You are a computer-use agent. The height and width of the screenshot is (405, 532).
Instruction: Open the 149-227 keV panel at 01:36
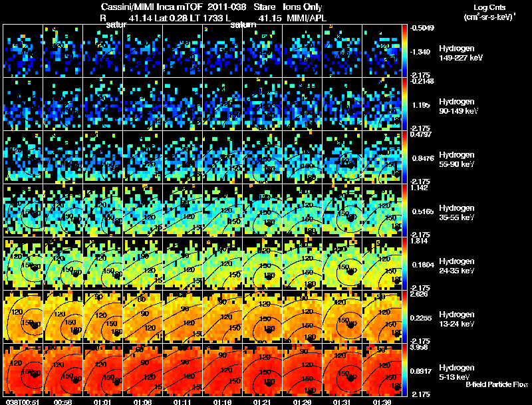coord(382,51)
